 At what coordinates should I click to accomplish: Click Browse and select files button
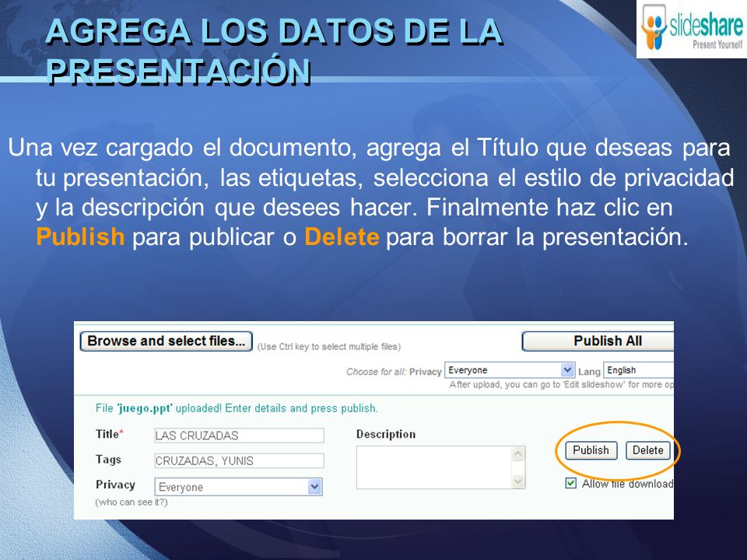(167, 341)
